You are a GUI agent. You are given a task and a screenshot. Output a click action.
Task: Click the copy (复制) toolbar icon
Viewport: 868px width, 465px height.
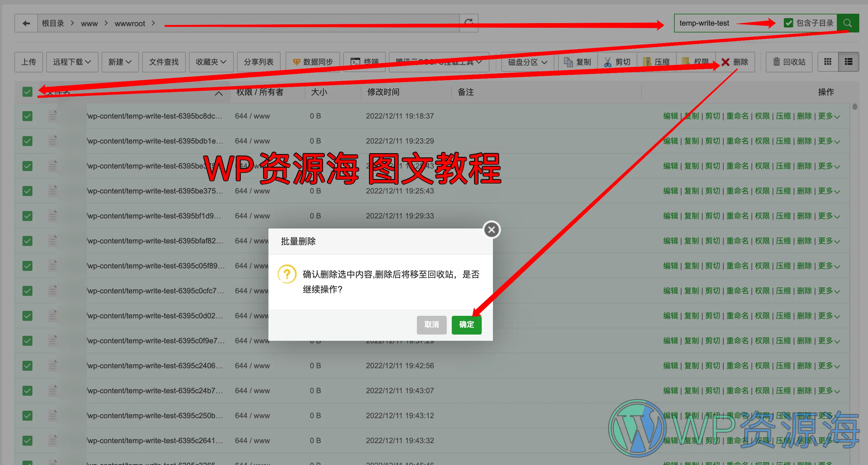pos(577,62)
